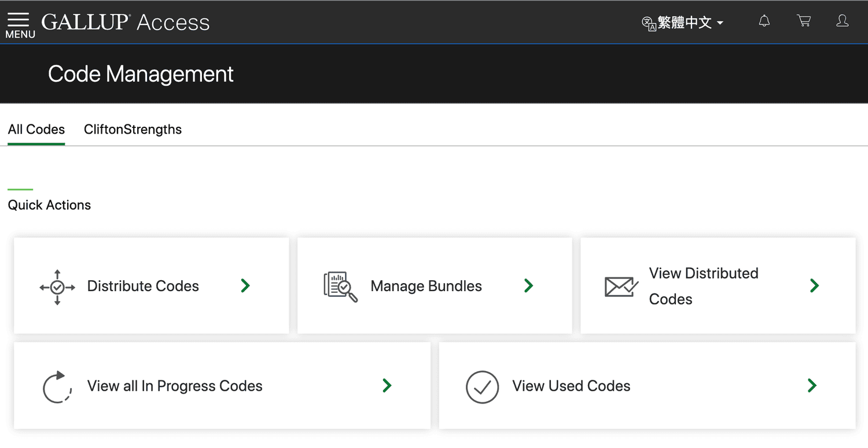Expand the 繁體中文 language dropdown
Screen dimensions: 868x448
(x=690, y=23)
